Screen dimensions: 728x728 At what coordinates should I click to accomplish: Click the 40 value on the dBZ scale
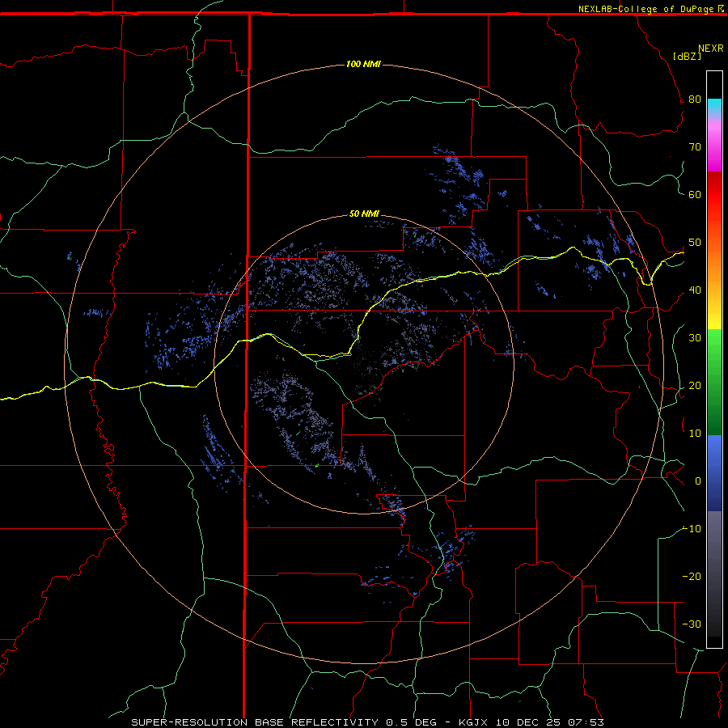click(695, 290)
